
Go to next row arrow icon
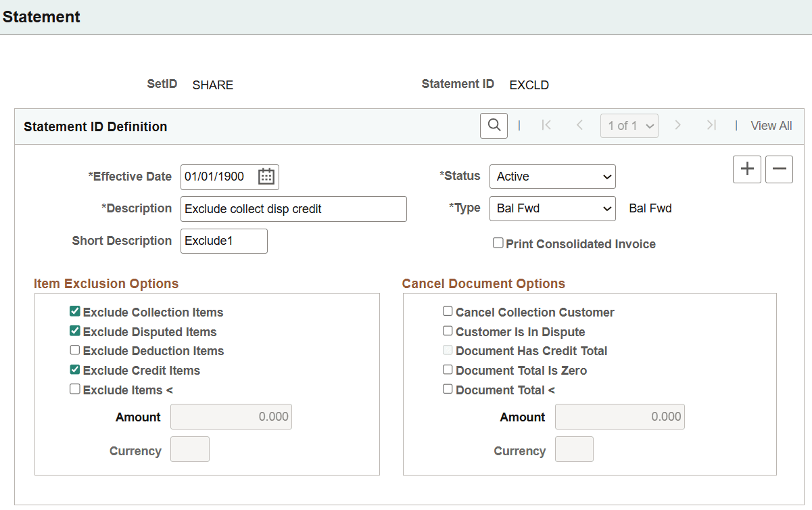coord(678,125)
